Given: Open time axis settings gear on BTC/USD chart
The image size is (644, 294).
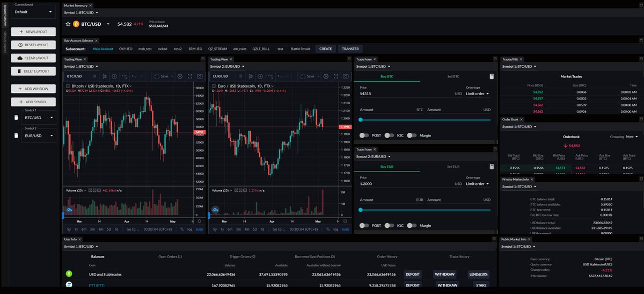Looking at the screenshot, I should (x=200, y=221).
